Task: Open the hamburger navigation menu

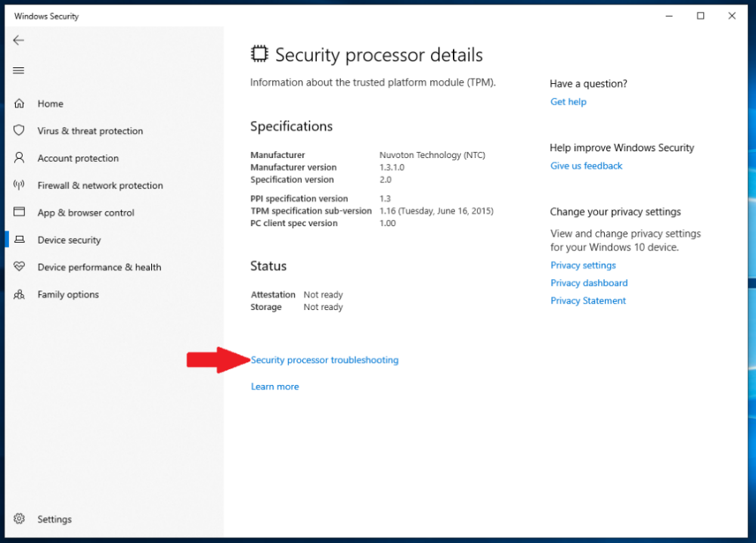Action: click(18, 70)
